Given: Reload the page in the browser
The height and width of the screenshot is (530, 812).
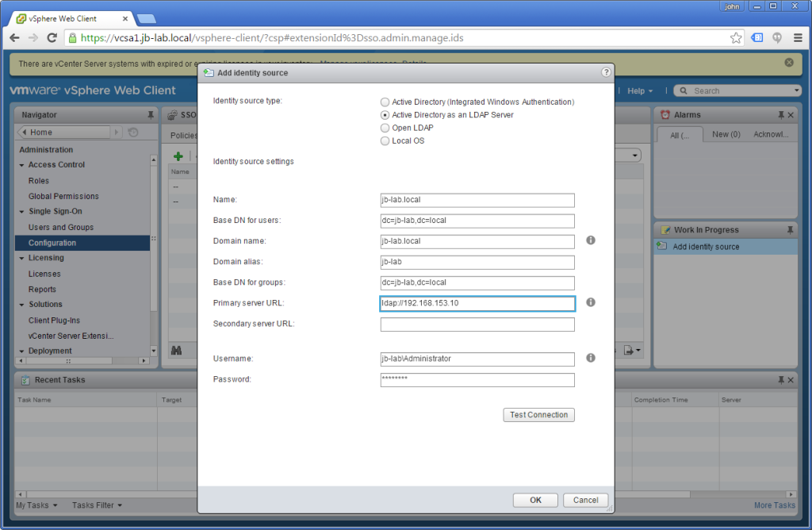Looking at the screenshot, I should pos(52,38).
